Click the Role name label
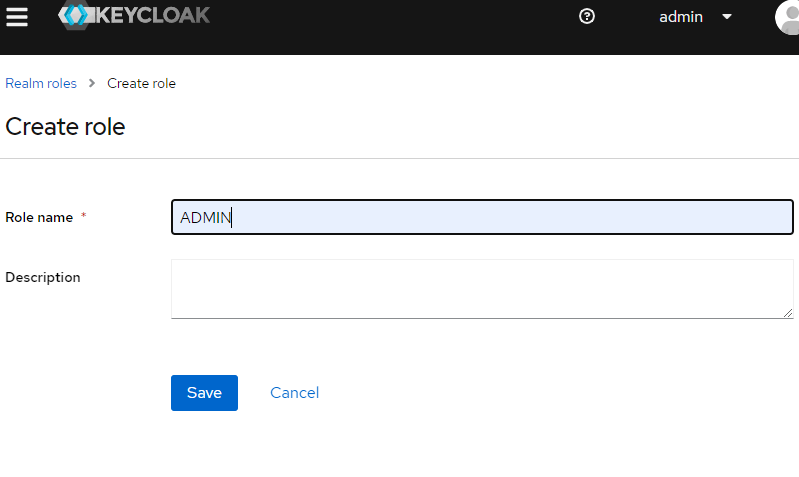Viewport: 799px width, 477px height. pyautogui.click(x=39, y=217)
